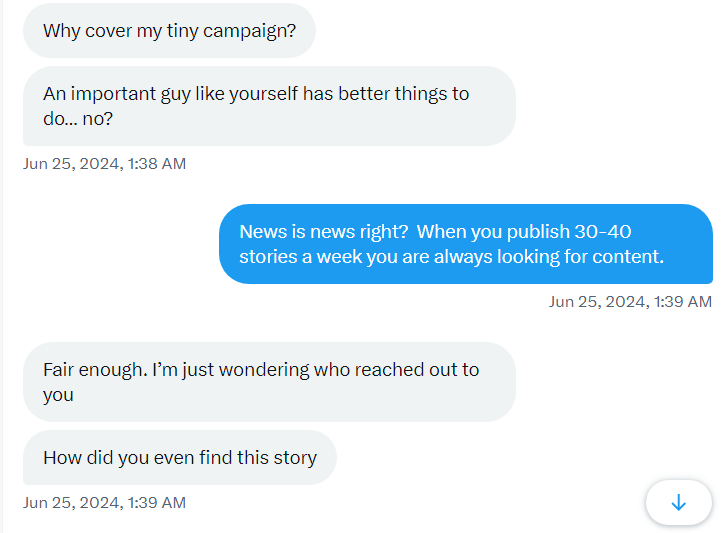
Task: Click "30-40" in the blue message
Action: pos(603,232)
